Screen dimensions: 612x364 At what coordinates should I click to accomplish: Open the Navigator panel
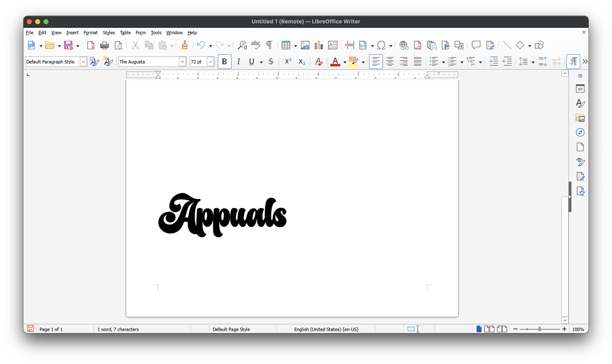(x=580, y=133)
